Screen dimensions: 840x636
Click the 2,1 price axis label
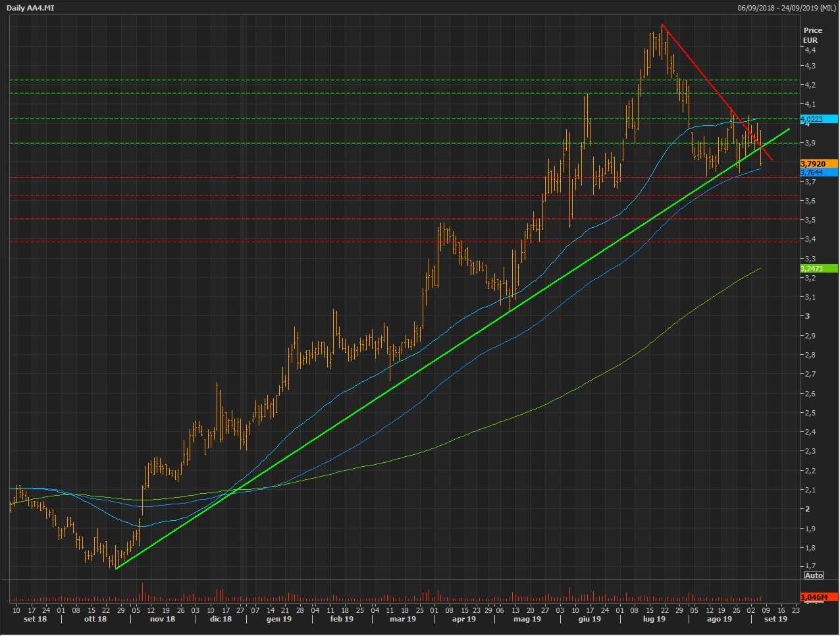click(810, 490)
